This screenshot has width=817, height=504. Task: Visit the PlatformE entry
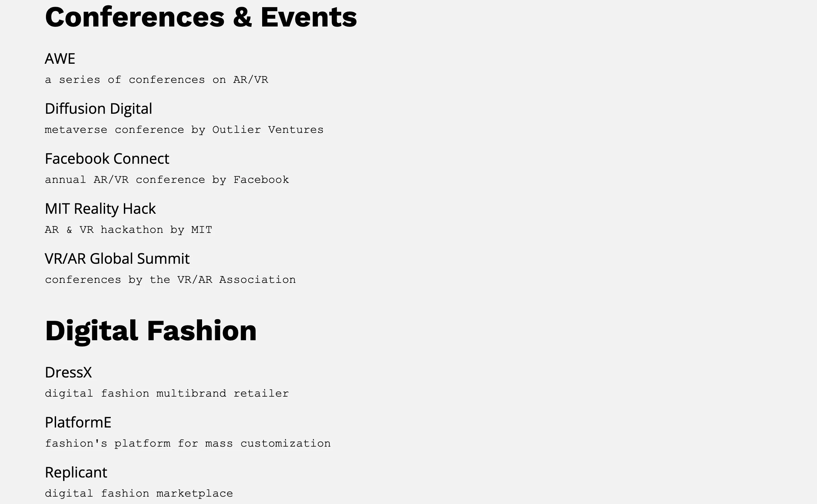point(78,422)
